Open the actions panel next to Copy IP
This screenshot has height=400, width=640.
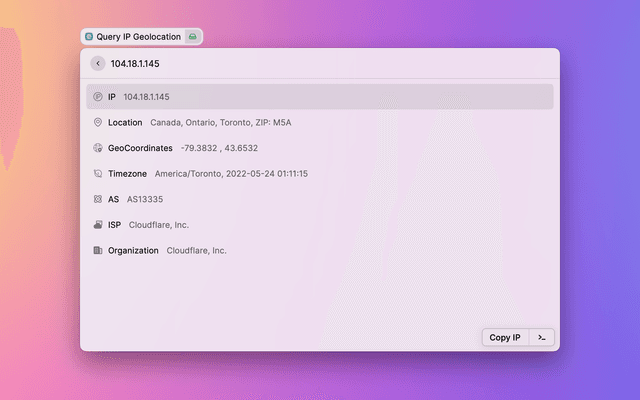click(x=541, y=338)
